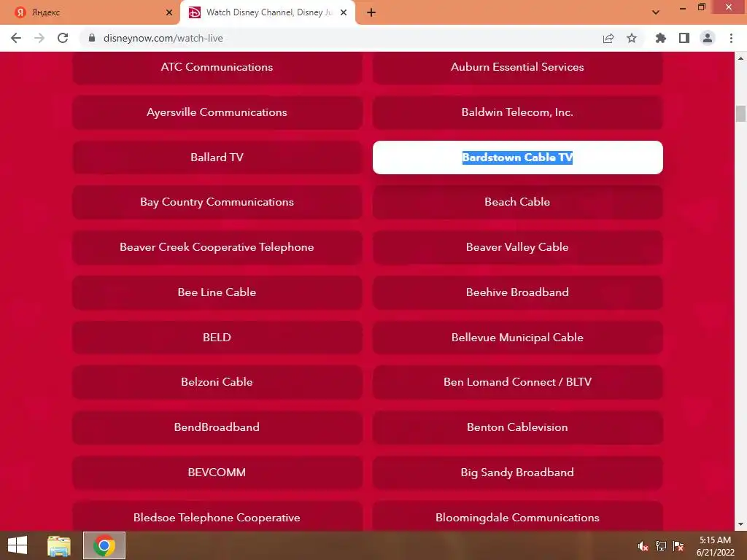Click the taskbar clock showing 5:15 AM
The width and height of the screenshot is (747, 560).
point(715,546)
